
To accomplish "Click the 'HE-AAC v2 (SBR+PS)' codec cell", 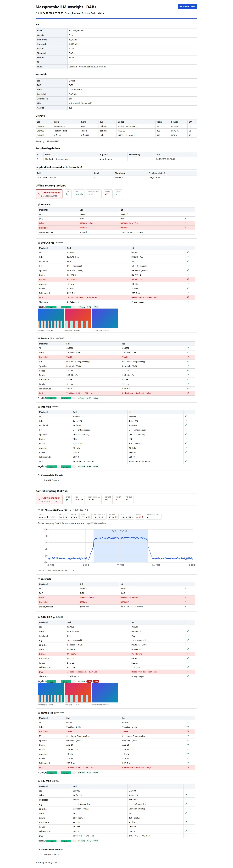I will click(x=136, y=126).
